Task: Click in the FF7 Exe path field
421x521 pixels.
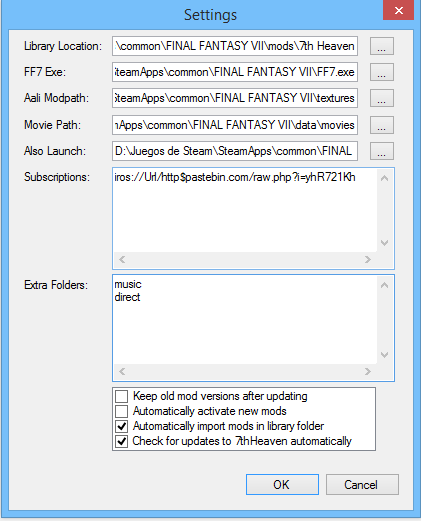Action: click(x=235, y=72)
